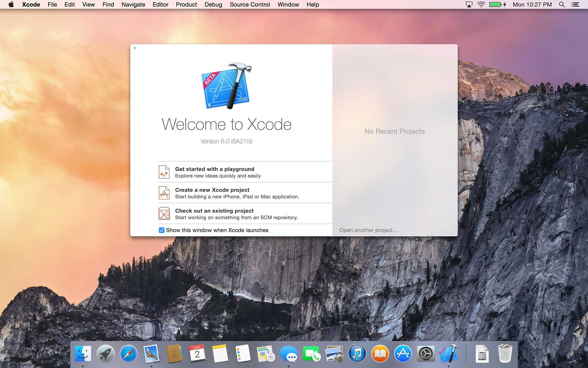The width and height of the screenshot is (588, 368).
Task: Click the check out repository icon
Action: [x=164, y=214]
